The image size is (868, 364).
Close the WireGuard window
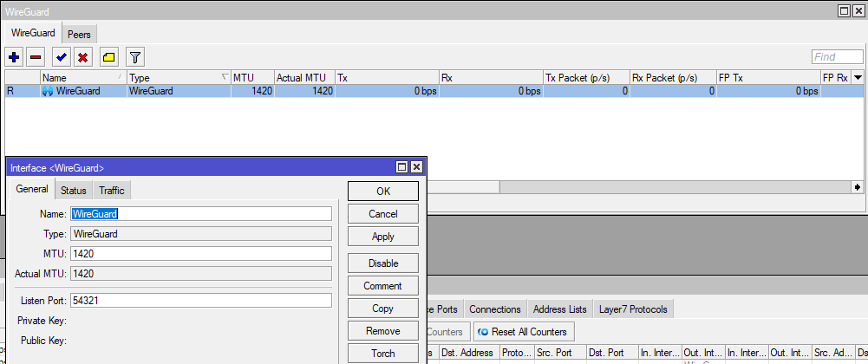(x=857, y=10)
